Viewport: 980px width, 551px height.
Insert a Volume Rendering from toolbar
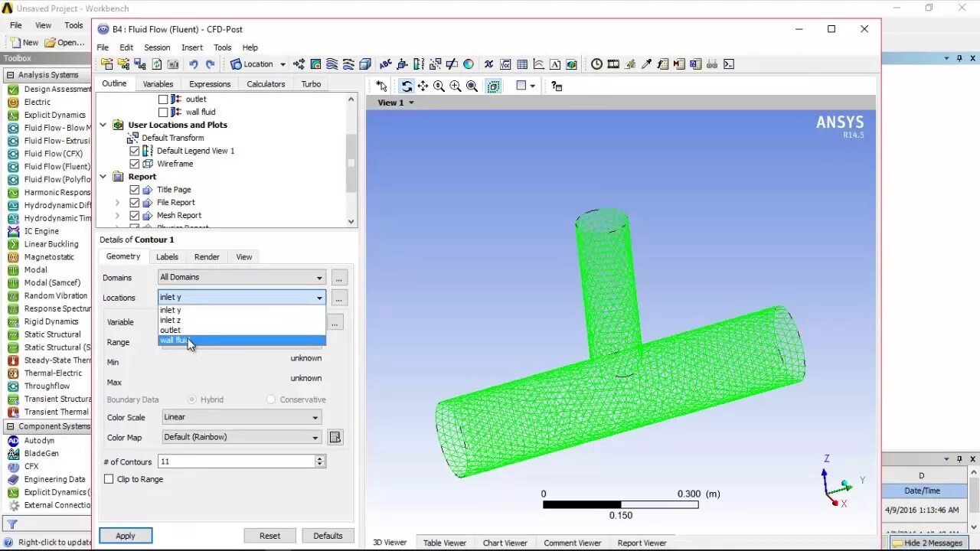pos(364,64)
